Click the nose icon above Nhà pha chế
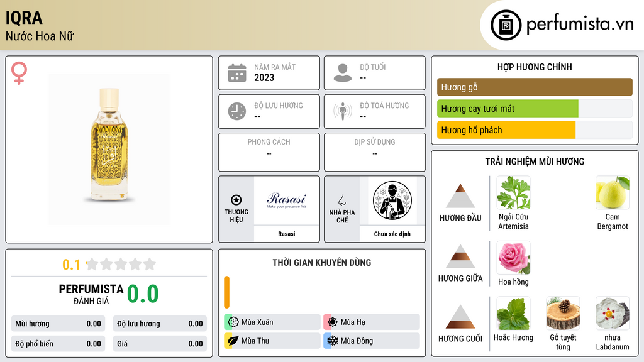The height and width of the screenshot is (362, 644). click(x=341, y=200)
